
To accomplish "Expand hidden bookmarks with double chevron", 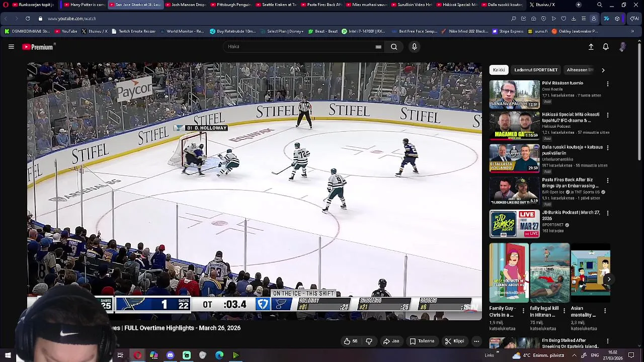I will click(x=632, y=31).
